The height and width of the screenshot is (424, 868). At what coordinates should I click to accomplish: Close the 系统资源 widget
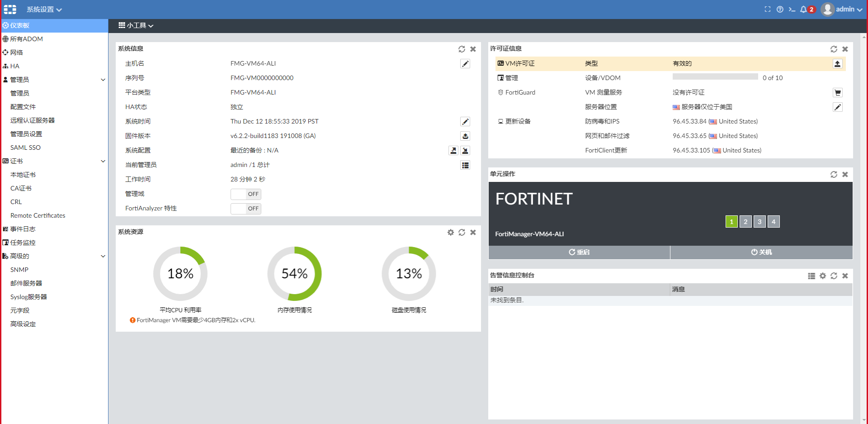point(473,232)
